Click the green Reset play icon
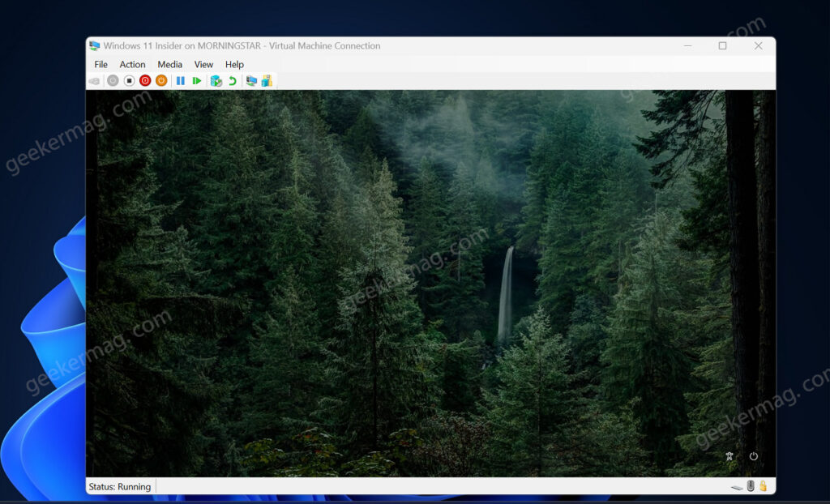 pyautogui.click(x=197, y=80)
